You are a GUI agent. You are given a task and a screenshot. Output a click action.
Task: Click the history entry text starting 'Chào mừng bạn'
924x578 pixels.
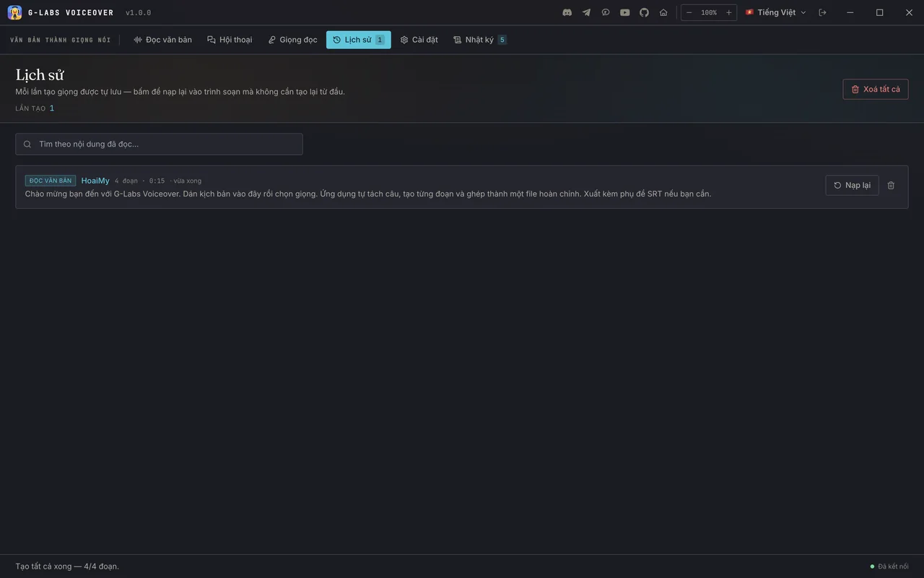[368, 194]
